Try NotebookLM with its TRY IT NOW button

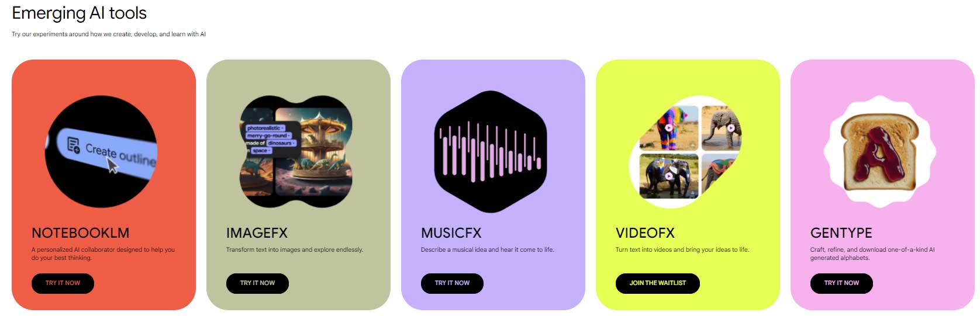[63, 283]
